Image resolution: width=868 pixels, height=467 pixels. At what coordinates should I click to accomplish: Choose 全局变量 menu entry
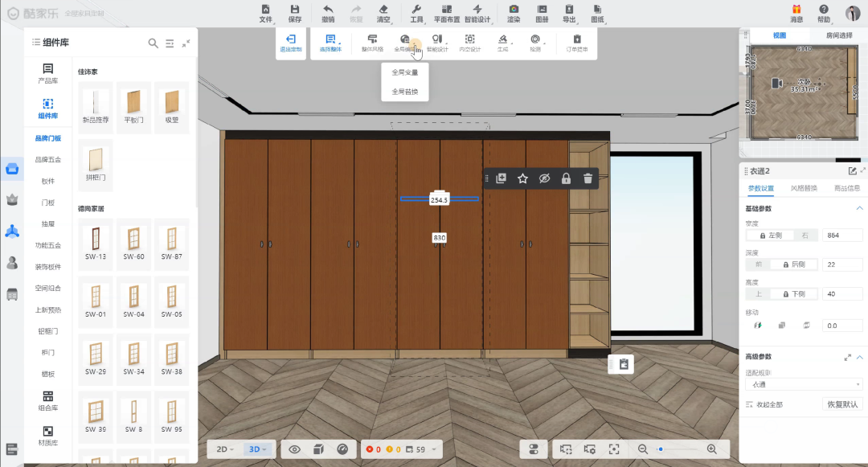coord(404,72)
